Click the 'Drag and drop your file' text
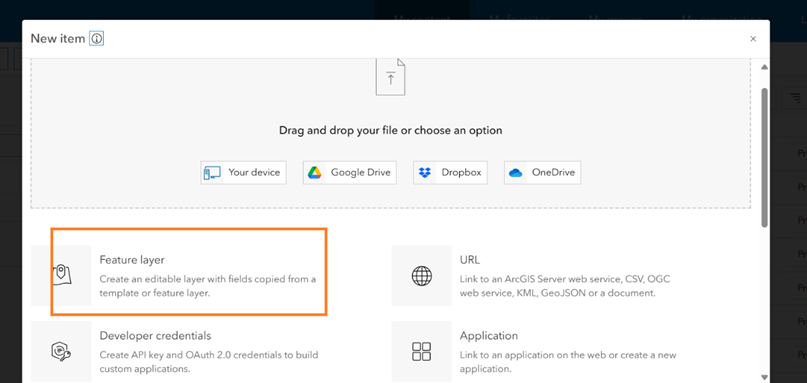Image resolution: width=807 pixels, height=383 pixels. [x=391, y=130]
